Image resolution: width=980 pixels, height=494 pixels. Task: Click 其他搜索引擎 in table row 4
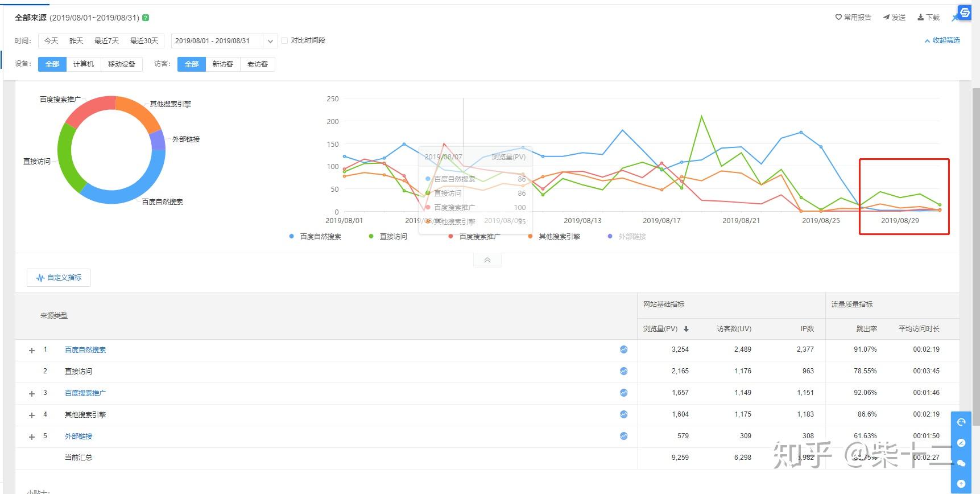point(85,415)
